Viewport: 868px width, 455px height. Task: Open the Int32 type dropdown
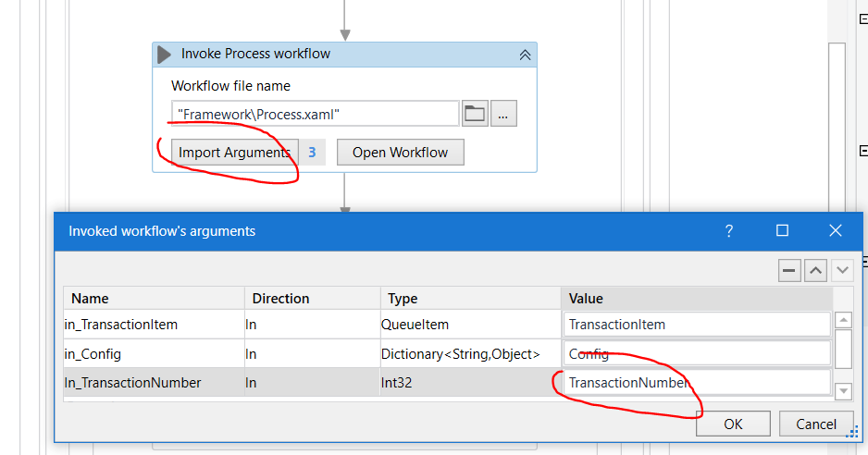pos(470,383)
